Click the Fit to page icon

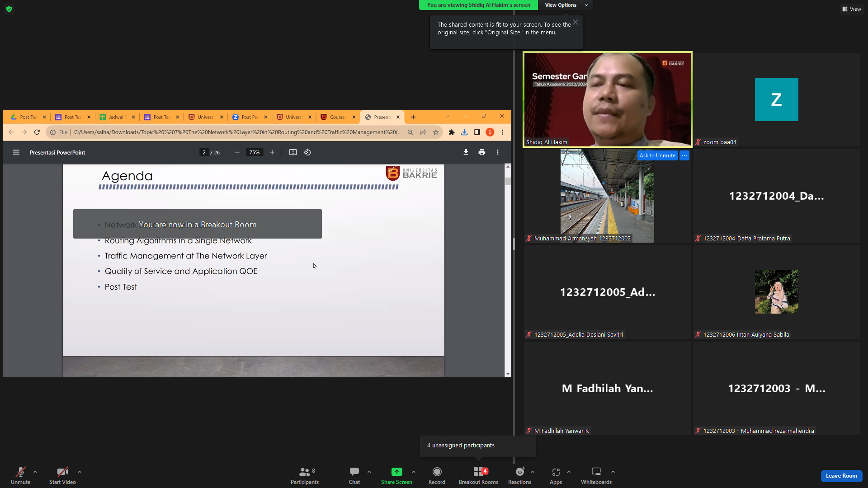(x=293, y=152)
